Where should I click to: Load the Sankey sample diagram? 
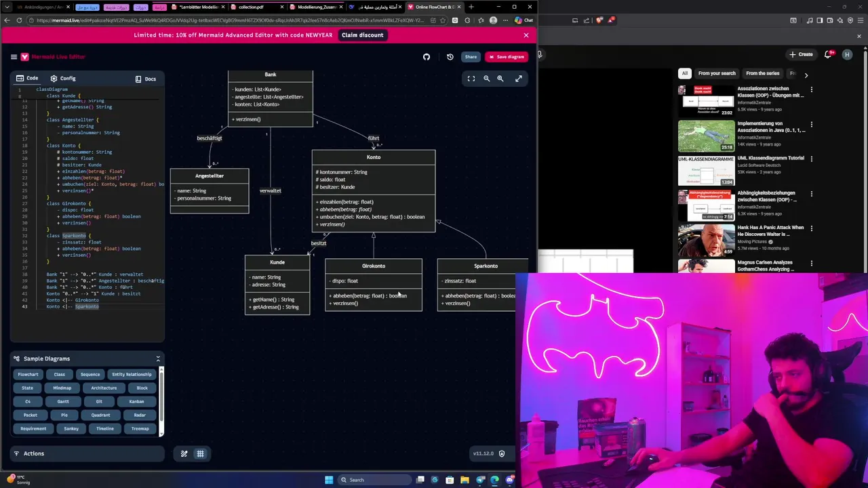coord(71,428)
